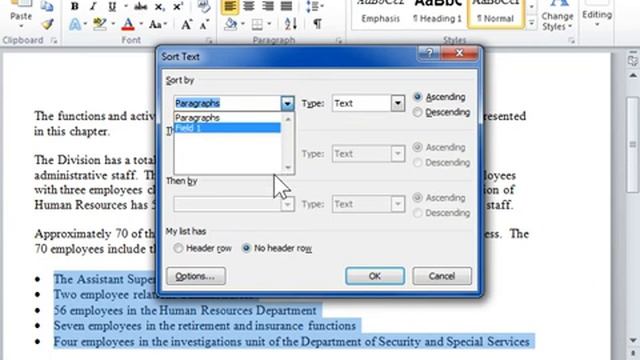
Task: Toggle Underline formatting
Action: [112, 7]
